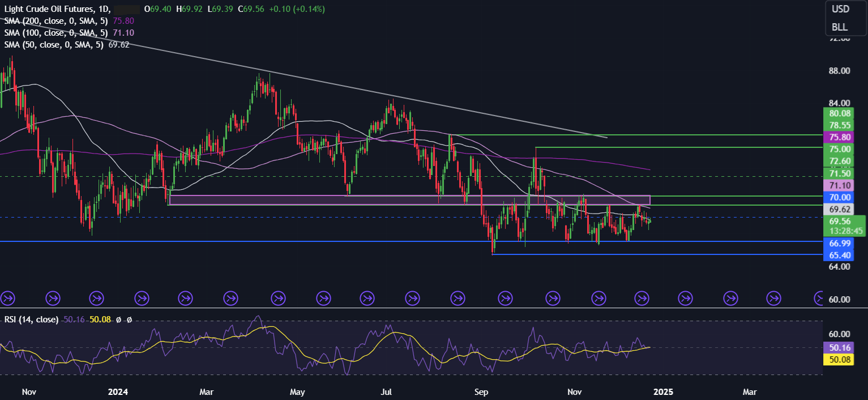Open the contract roll marker in December 2024
This screenshot has width=868, height=400.
[x=642, y=297]
